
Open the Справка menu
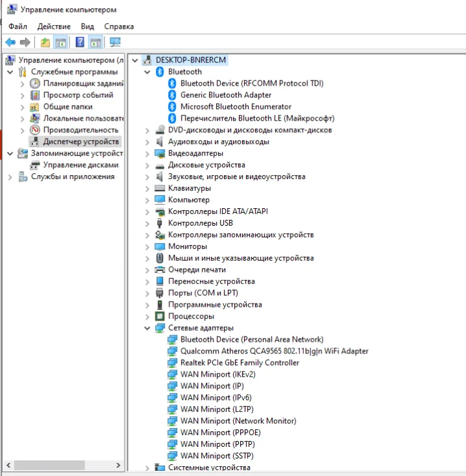pos(119,27)
